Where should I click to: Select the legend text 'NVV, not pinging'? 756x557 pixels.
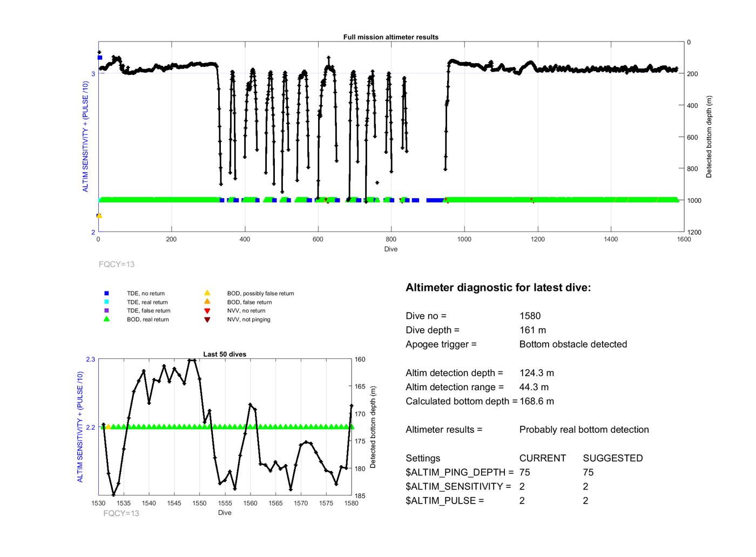pos(249,320)
